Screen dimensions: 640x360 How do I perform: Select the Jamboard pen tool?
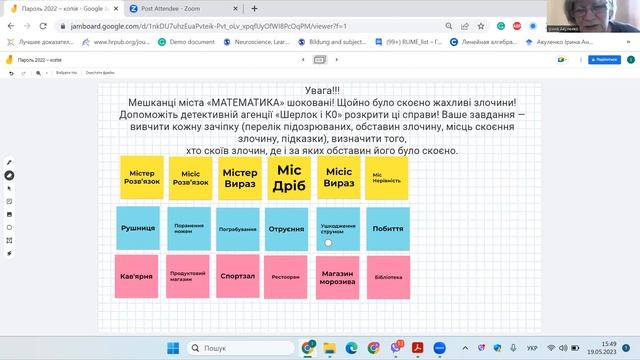(x=9, y=162)
